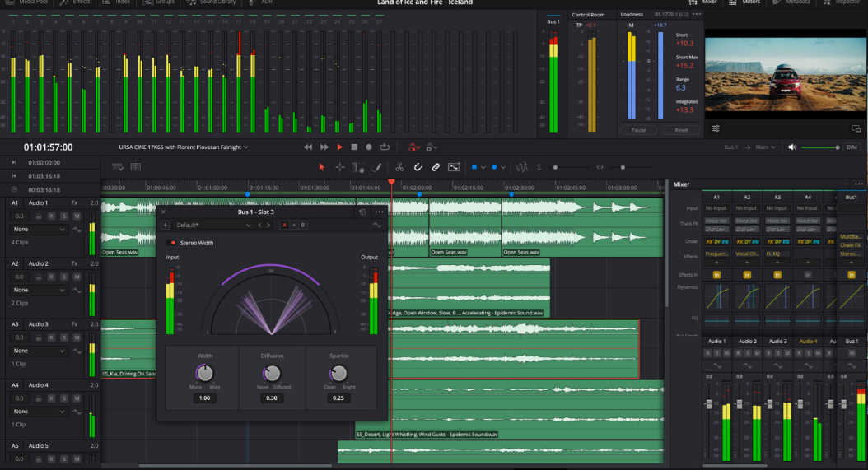Reset the Stereo Width plugin settings

point(362,212)
